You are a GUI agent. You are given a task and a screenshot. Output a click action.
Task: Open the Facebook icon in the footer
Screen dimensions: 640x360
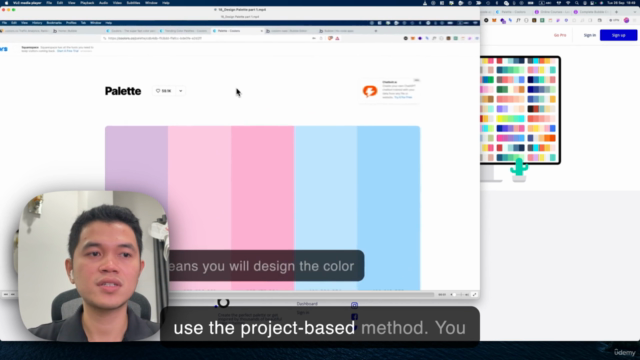(354, 317)
